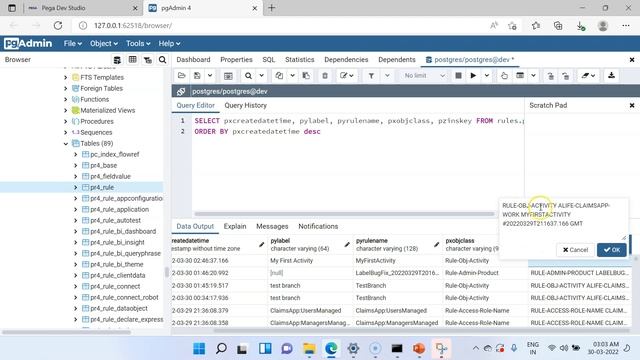Open the Filter options dropdown arrow

[x=387, y=76]
